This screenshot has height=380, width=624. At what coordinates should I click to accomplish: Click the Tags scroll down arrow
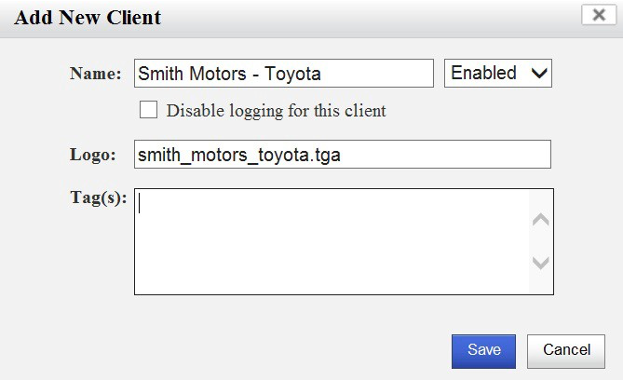(541, 263)
